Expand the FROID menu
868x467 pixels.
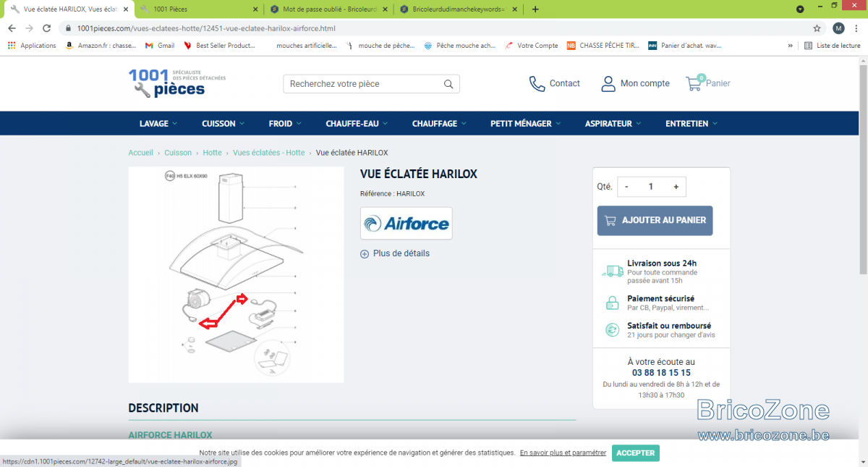coord(285,124)
